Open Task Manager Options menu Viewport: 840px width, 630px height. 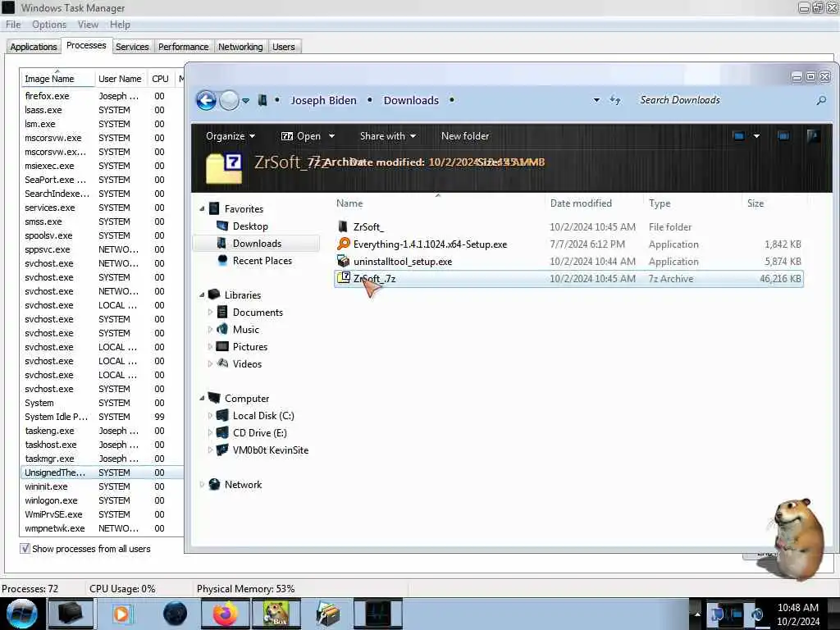[x=48, y=25]
